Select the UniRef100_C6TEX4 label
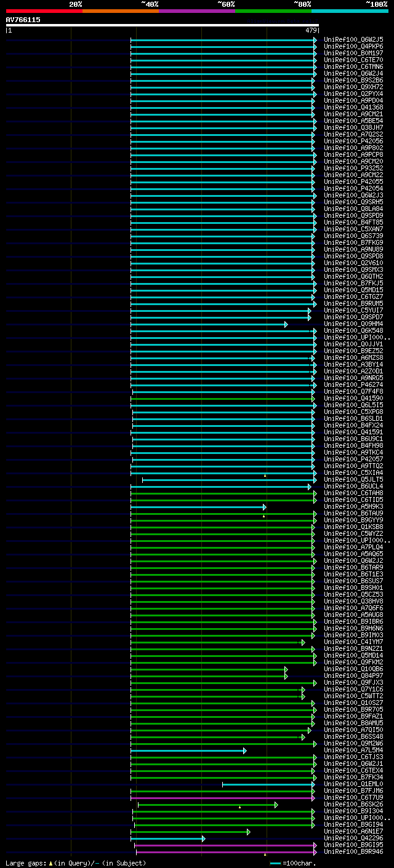394x868 pixels. point(353,771)
